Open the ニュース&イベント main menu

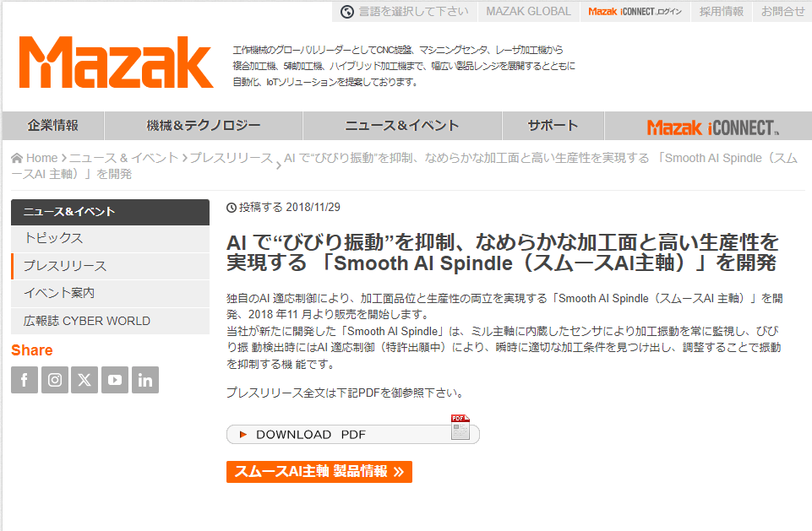[x=402, y=126]
